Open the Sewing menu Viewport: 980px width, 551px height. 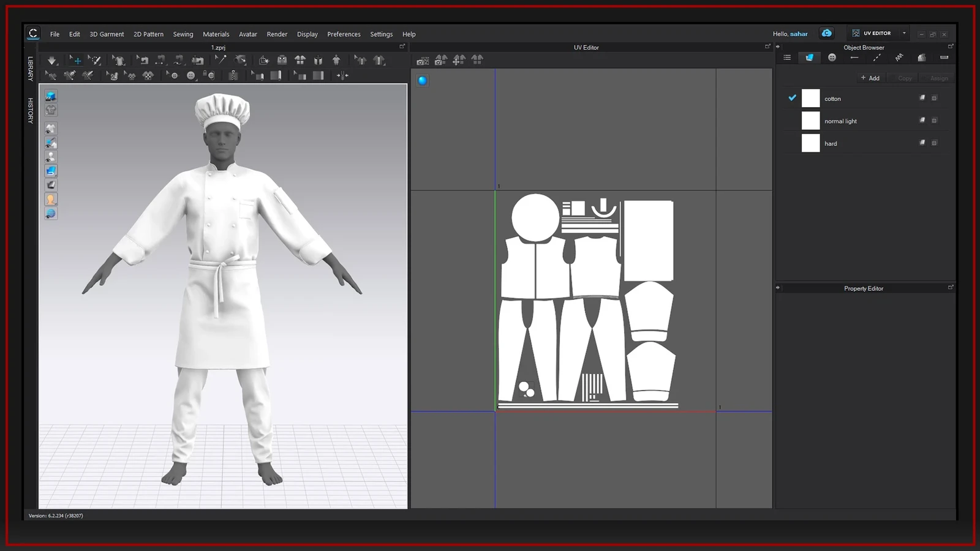(183, 34)
